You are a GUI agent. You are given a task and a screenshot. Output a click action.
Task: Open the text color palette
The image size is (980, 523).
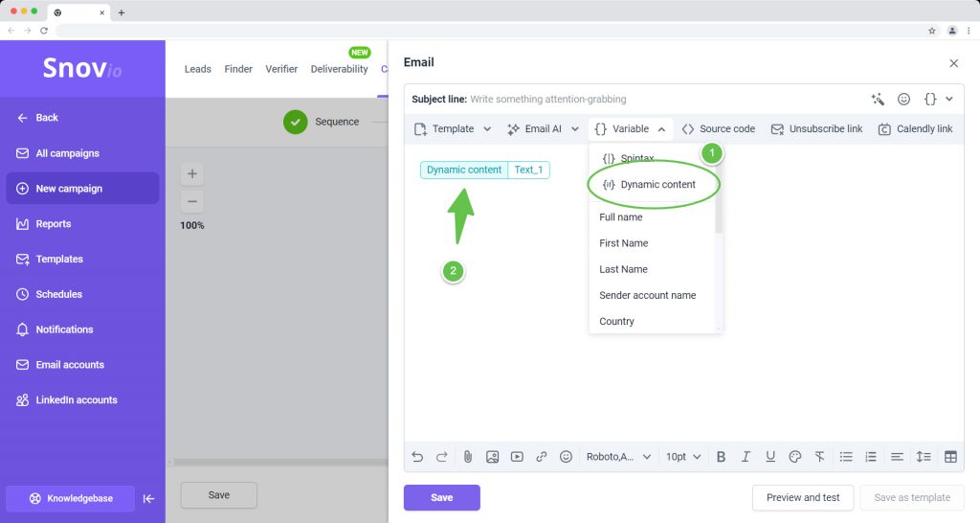click(794, 457)
